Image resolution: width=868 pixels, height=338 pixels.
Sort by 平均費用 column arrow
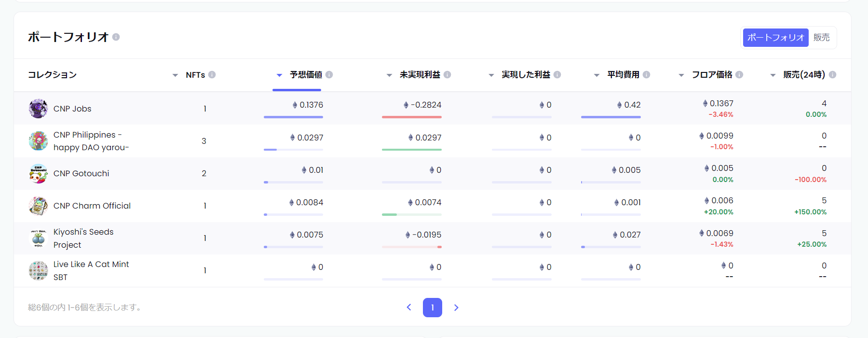(597, 75)
